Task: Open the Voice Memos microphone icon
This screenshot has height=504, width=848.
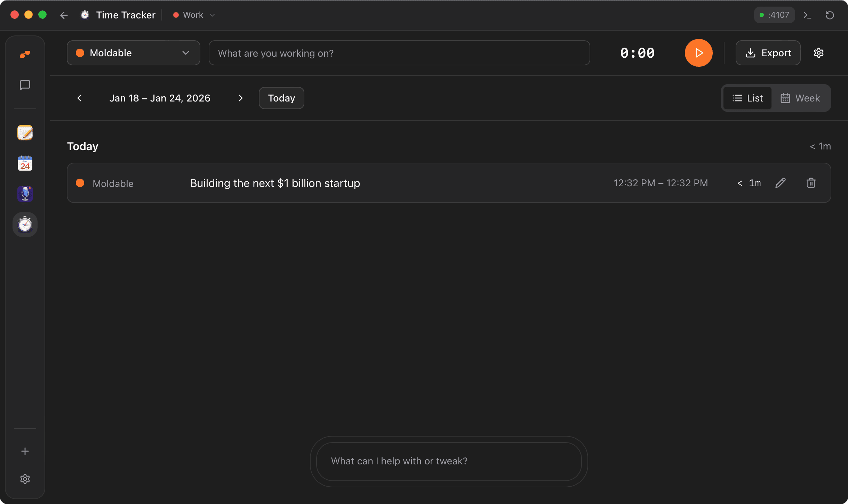Action: tap(25, 194)
